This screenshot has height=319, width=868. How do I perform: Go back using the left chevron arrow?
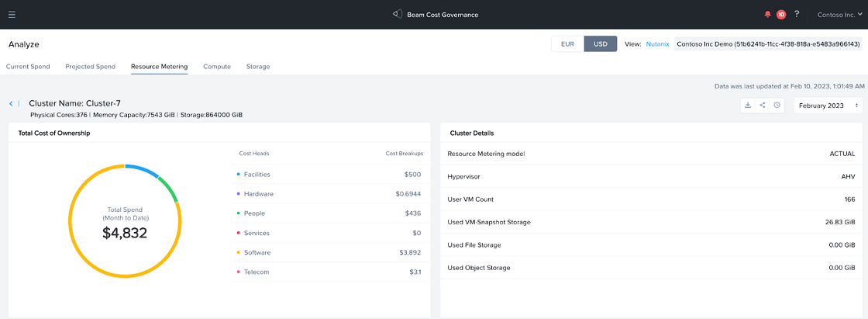pos(11,103)
